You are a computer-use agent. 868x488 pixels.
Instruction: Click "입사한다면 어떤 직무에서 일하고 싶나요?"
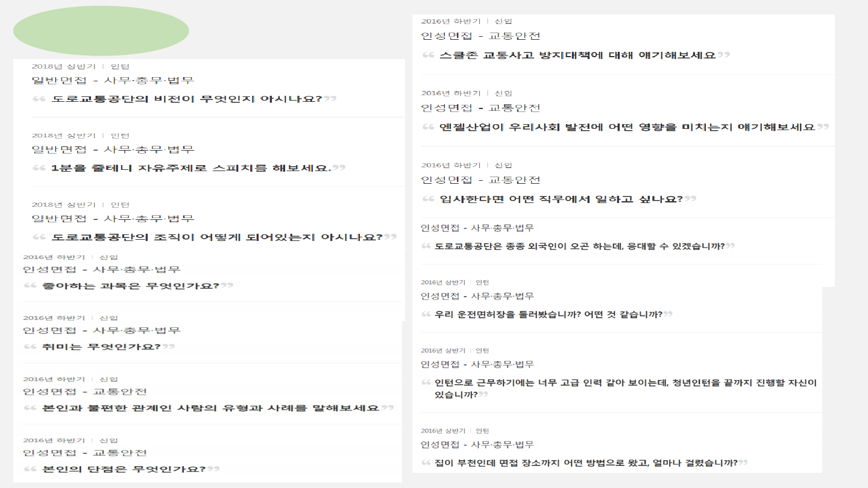(561, 199)
